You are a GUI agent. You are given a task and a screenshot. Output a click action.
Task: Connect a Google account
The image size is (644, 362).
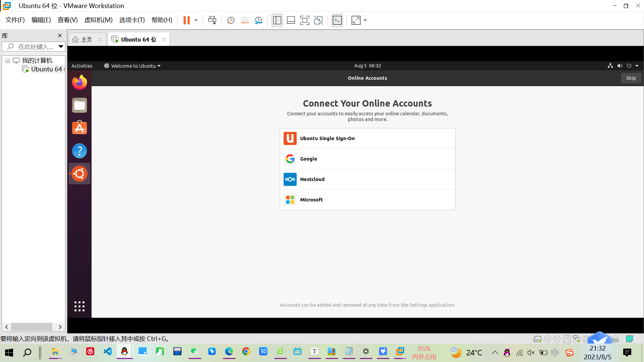(x=367, y=159)
